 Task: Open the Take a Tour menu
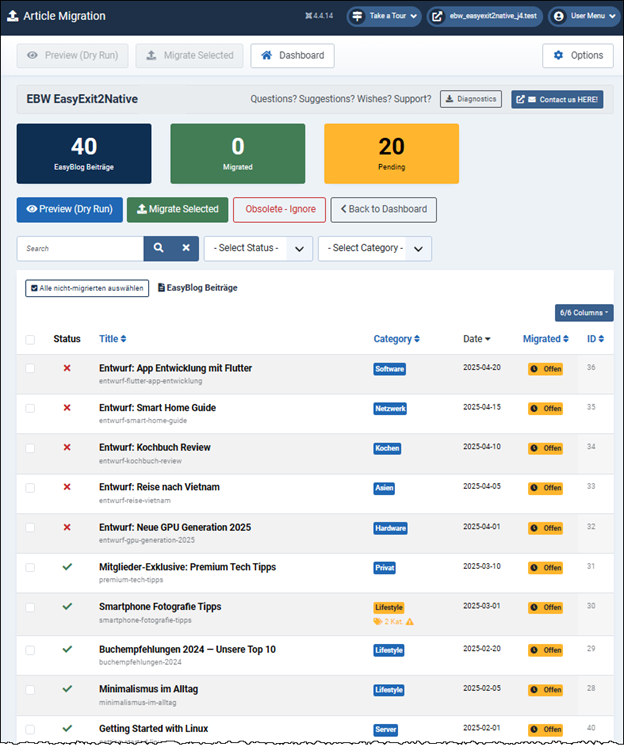(384, 17)
